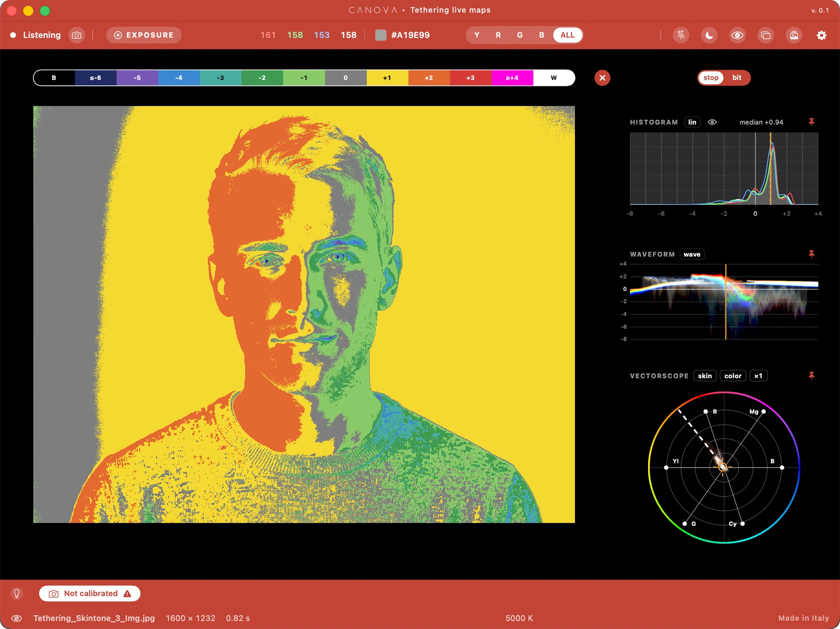The image size is (840, 629).
Task: Click the lightbulb tips icon
Action: pos(17,594)
